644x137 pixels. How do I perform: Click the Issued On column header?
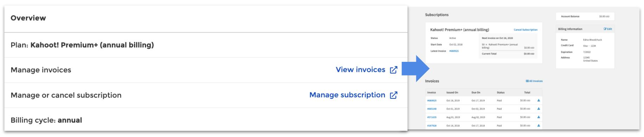point(452,92)
